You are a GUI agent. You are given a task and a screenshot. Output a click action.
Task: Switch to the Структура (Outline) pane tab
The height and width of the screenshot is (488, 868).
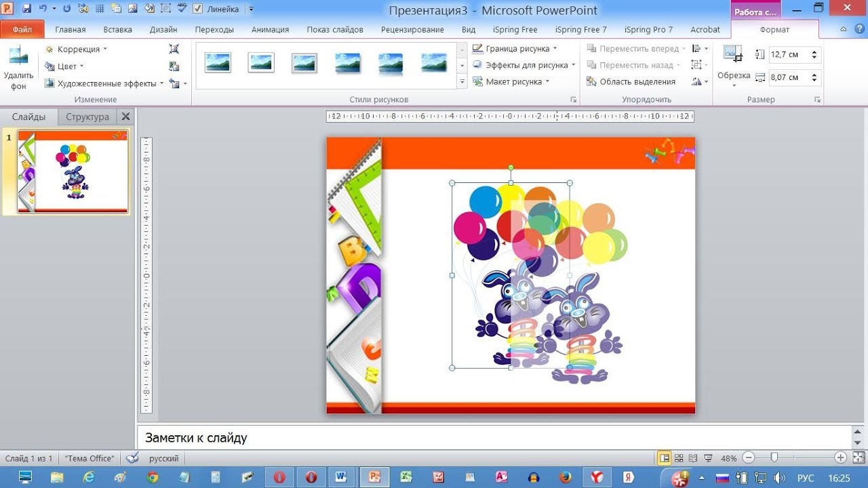pos(87,117)
